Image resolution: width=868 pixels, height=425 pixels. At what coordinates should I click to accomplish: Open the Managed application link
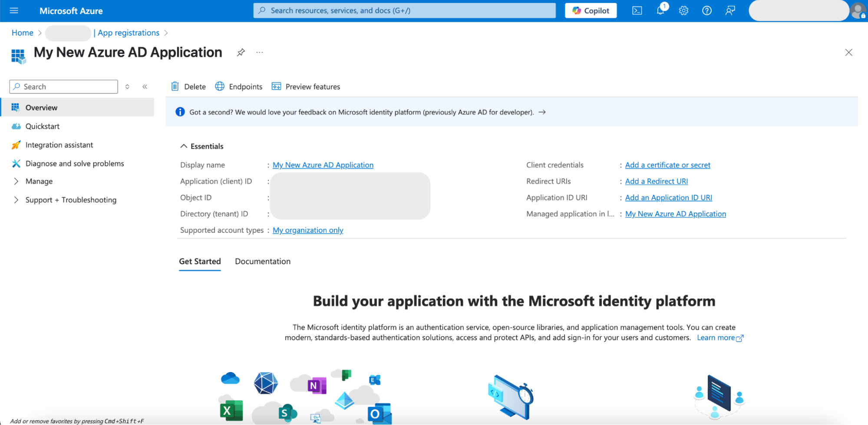(676, 214)
